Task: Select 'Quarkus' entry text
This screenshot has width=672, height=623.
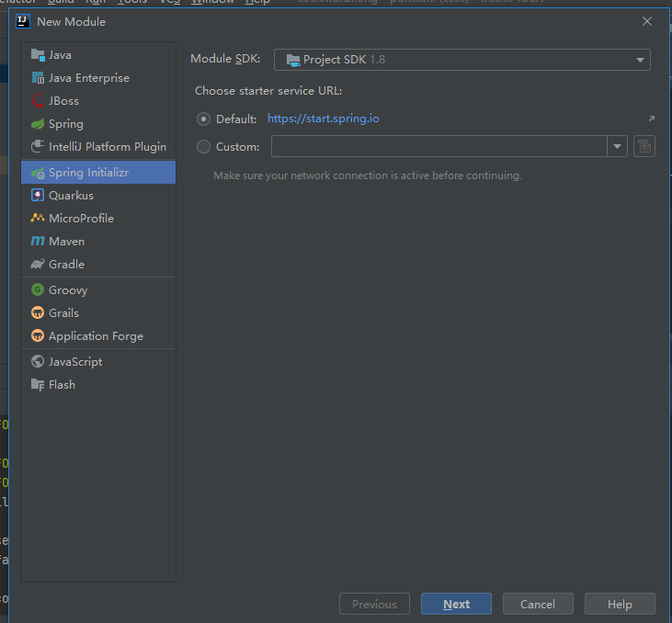Action: coord(71,196)
